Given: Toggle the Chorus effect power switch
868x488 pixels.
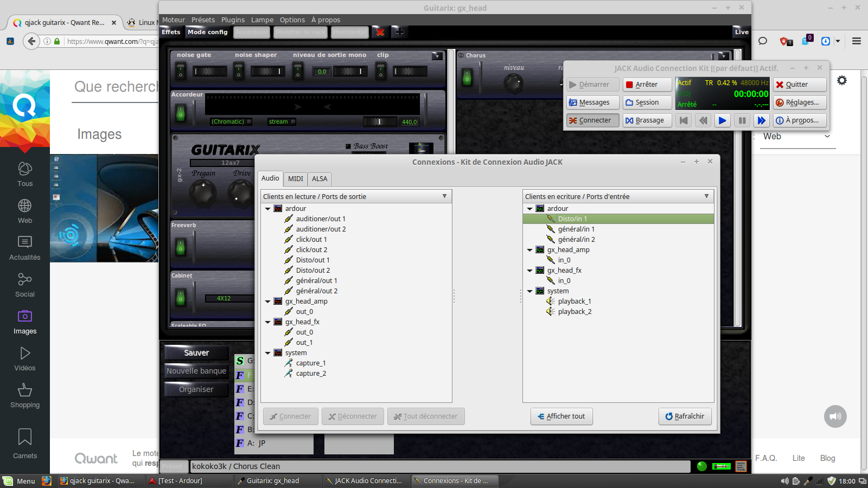Looking at the screenshot, I should pyautogui.click(x=467, y=78).
